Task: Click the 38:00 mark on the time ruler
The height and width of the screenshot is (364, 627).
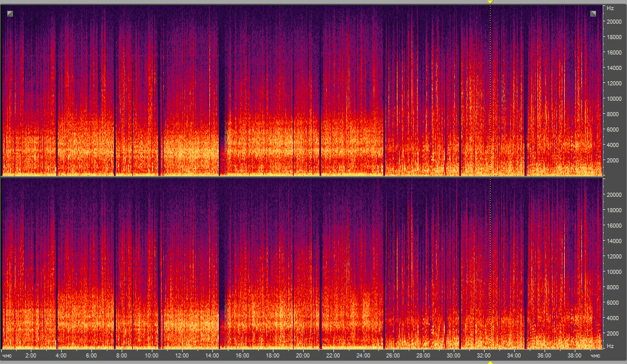Action: [x=574, y=356]
